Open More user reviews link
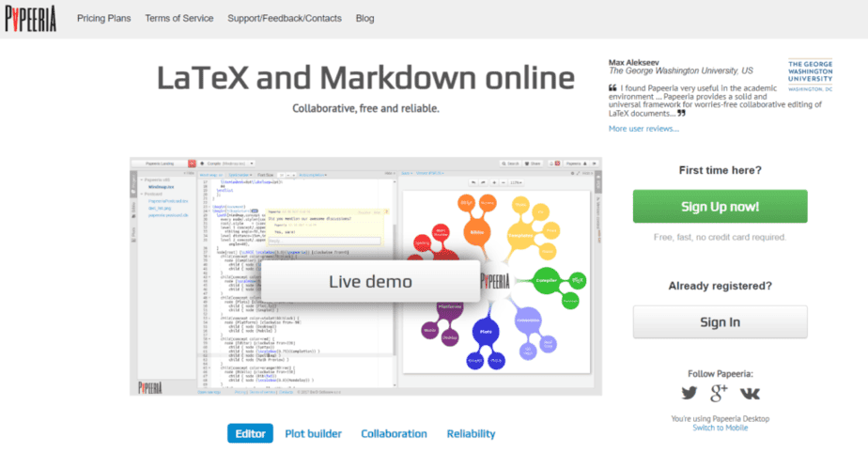This screenshot has height=453, width=868. [x=643, y=129]
